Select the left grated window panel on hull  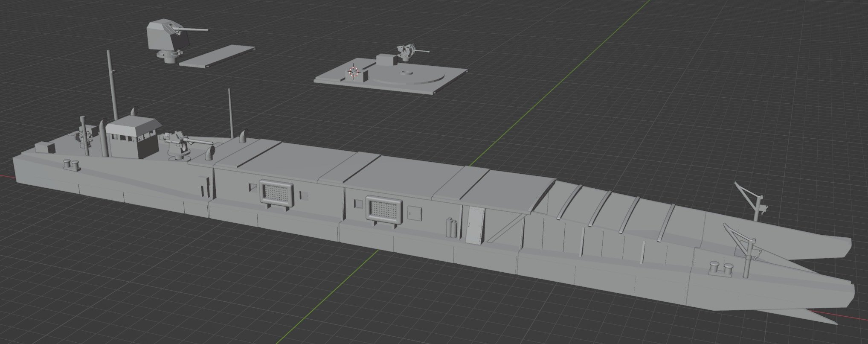point(276,193)
